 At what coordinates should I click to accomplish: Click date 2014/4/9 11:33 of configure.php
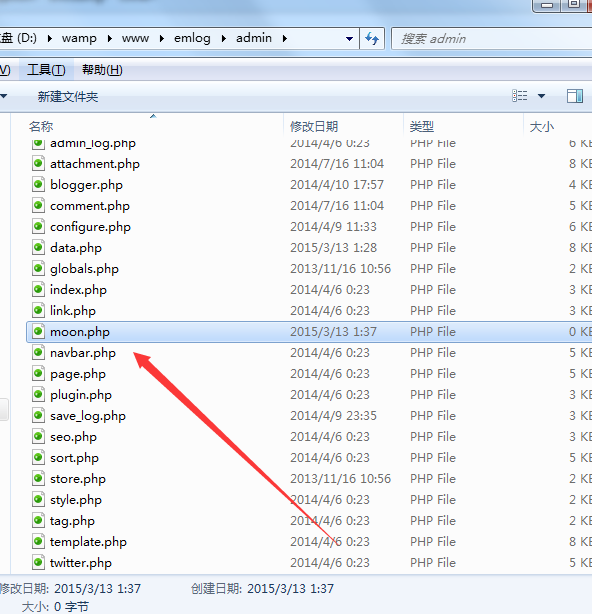333,226
